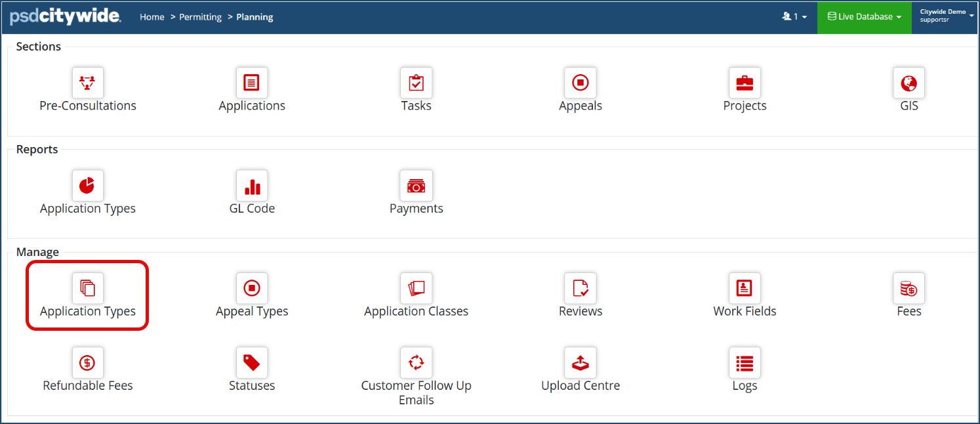The width and height of the screenshot is (980, 424).
Task: Click the Refundable Fees label
Action: coord(88,386)
